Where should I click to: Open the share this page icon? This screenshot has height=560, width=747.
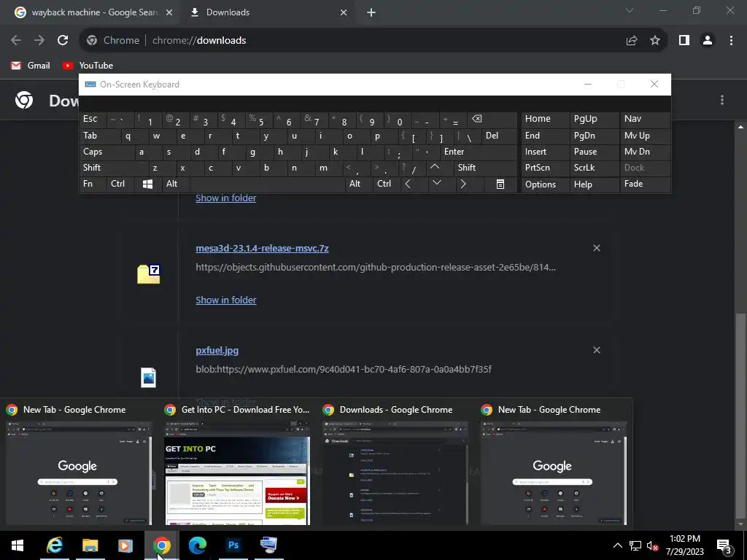(632, 41)
